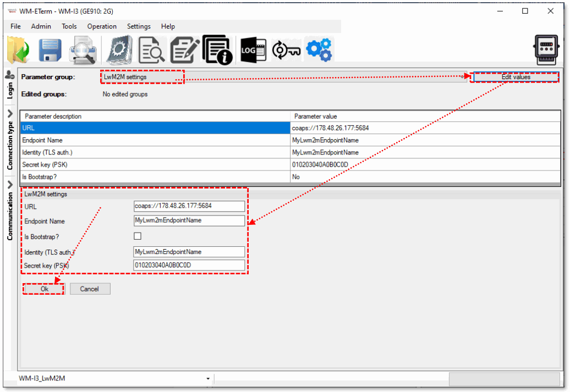Click the print preview search icon

[83, 49]
